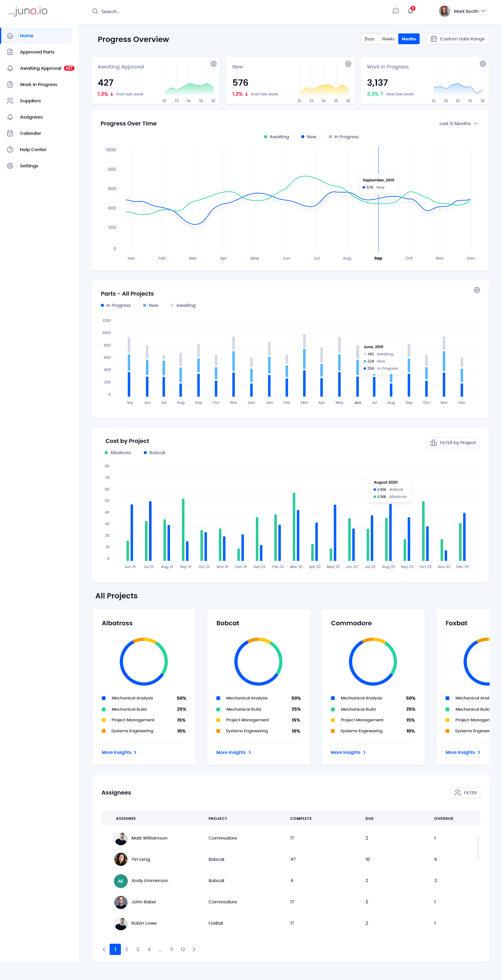This screenshot has height=980, width=501.
Task: Open settings gear on Awaiting Approval card
Action: coord(214,64)
